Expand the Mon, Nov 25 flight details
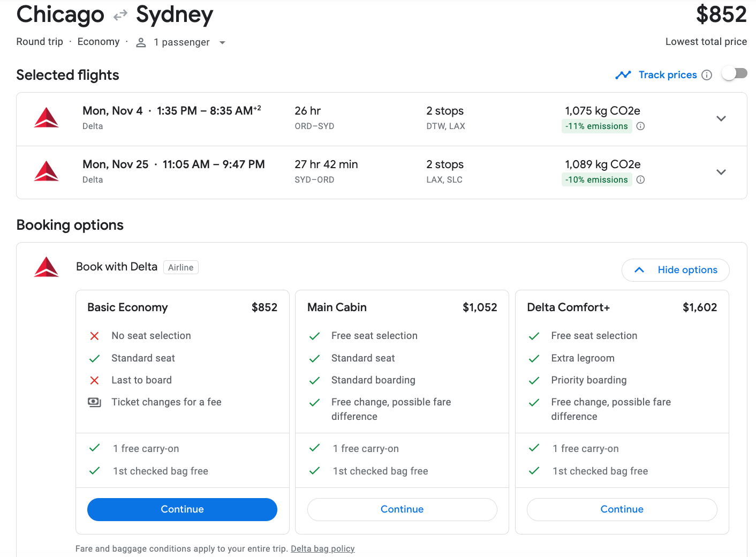 (x=721, y=172)
